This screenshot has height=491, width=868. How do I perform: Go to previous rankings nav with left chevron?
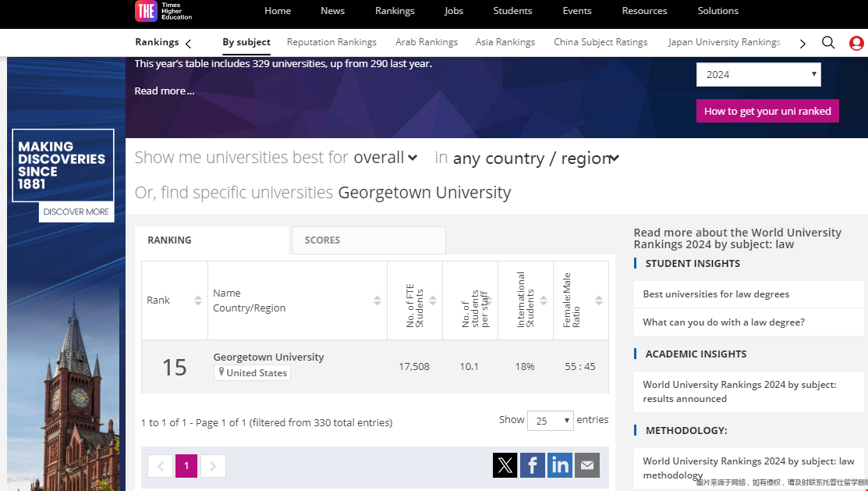[188, 44]
